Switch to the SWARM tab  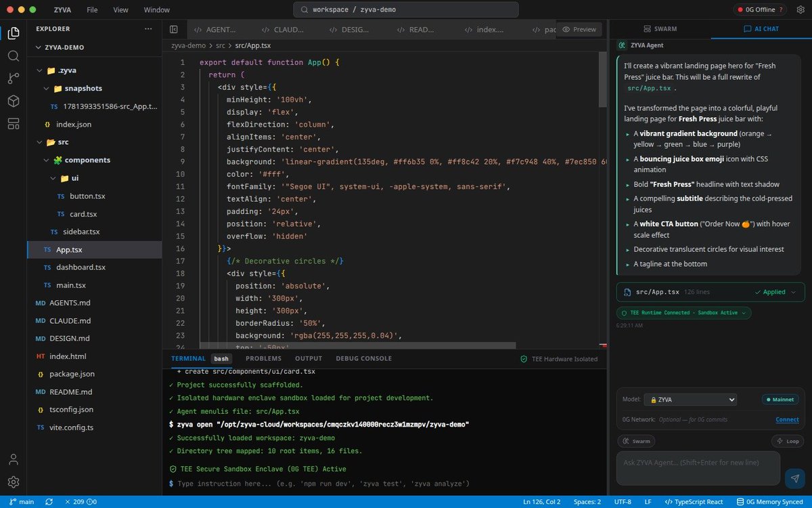point(660,29)
